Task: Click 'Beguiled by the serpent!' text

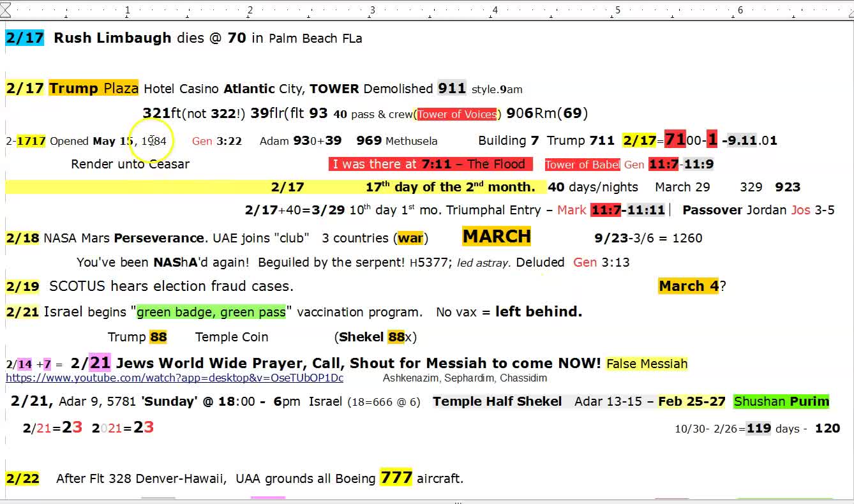Action: point(331,262)
